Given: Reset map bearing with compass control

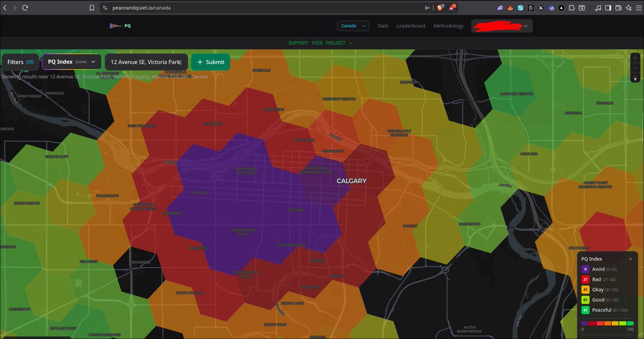Looking at the screenshot, I should pos(635,78).
